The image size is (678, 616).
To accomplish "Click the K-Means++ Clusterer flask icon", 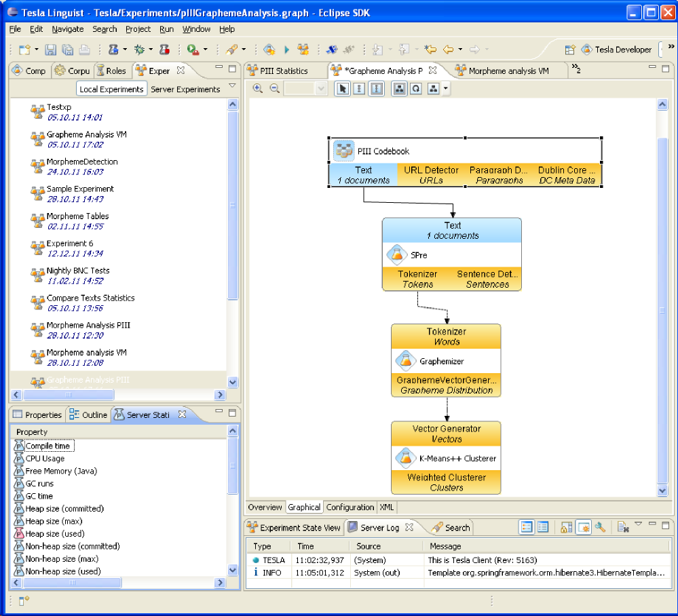I will coord(405,458).
